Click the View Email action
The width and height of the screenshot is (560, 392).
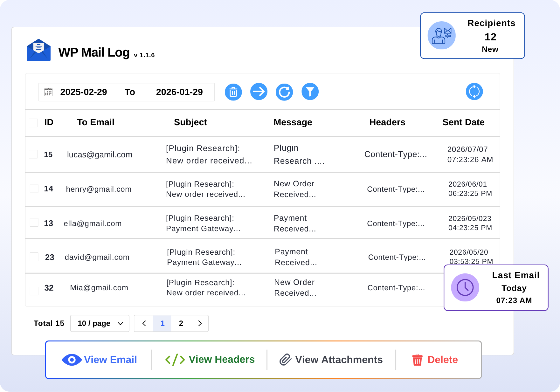coord(99,360)
